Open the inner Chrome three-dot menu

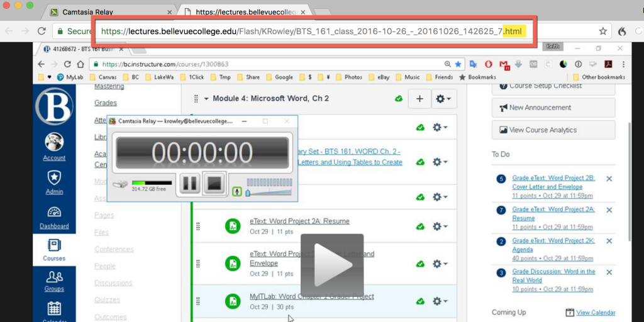(624, 64)
